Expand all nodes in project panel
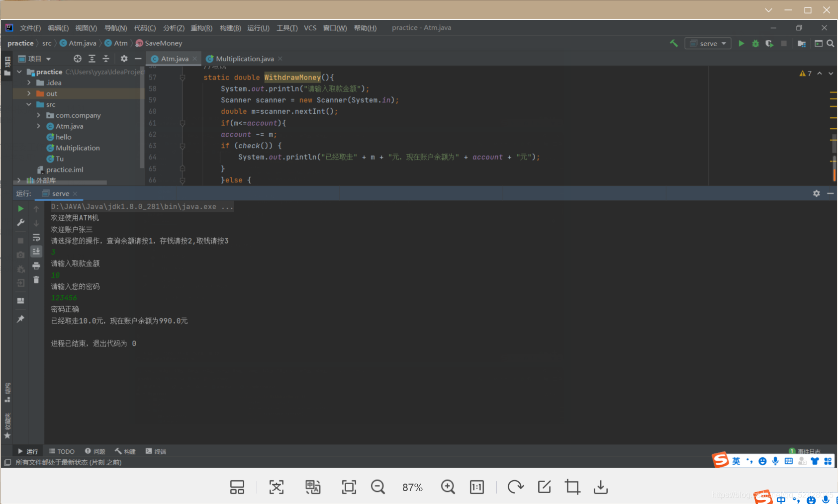 [92, 59]
